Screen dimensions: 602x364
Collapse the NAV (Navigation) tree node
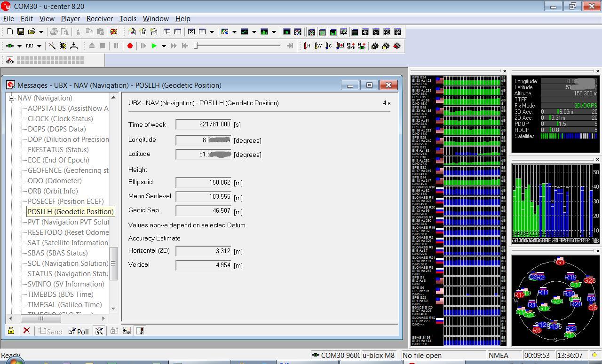[12, 98]
